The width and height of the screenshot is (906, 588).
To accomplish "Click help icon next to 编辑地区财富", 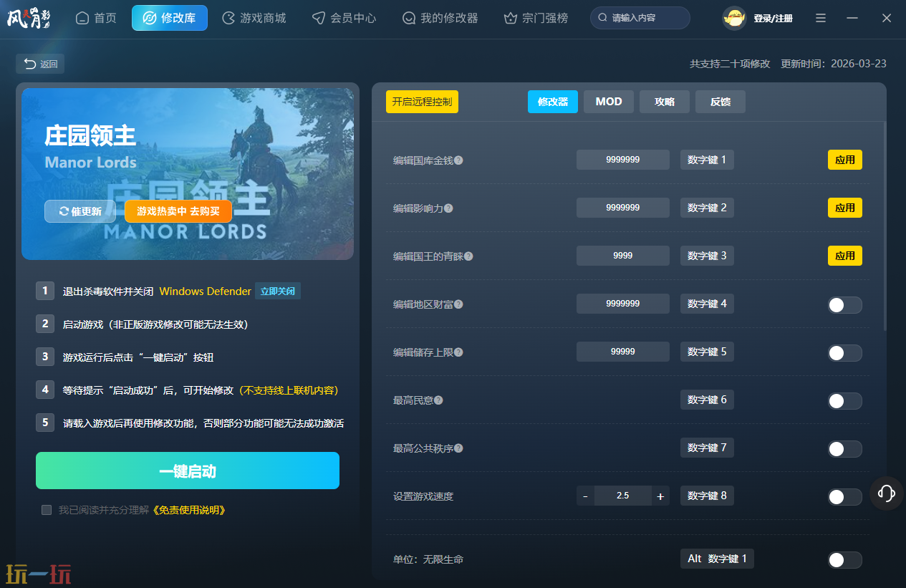I will 458,304.
